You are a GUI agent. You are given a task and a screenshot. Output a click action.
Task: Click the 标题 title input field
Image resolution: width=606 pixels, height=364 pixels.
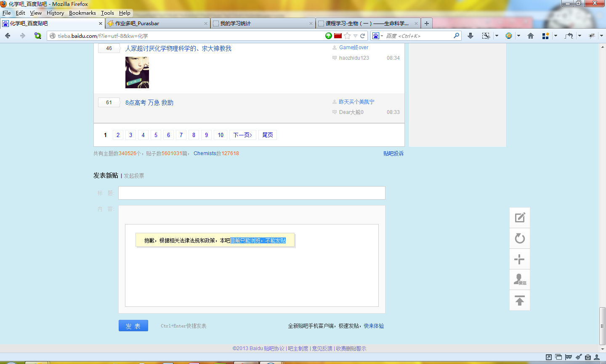pos(252,193)
